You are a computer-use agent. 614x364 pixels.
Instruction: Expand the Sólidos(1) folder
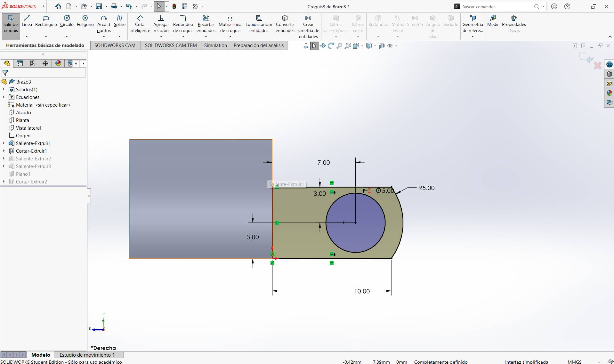(4, 89)
